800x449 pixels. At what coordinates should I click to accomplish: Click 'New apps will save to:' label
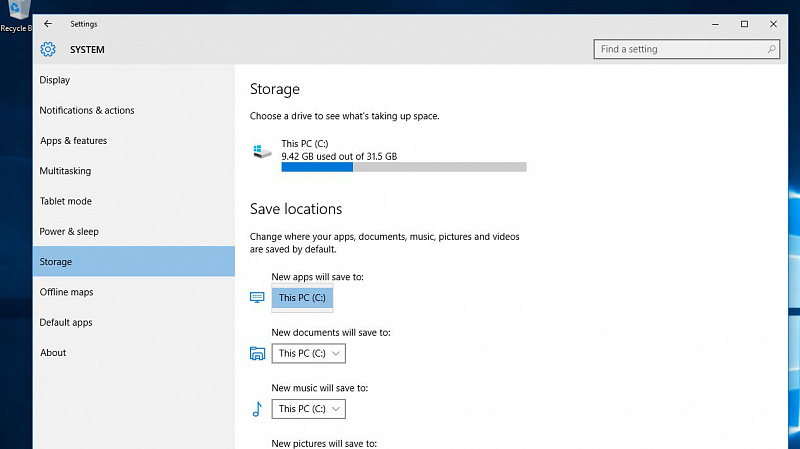tap(317, 277)
